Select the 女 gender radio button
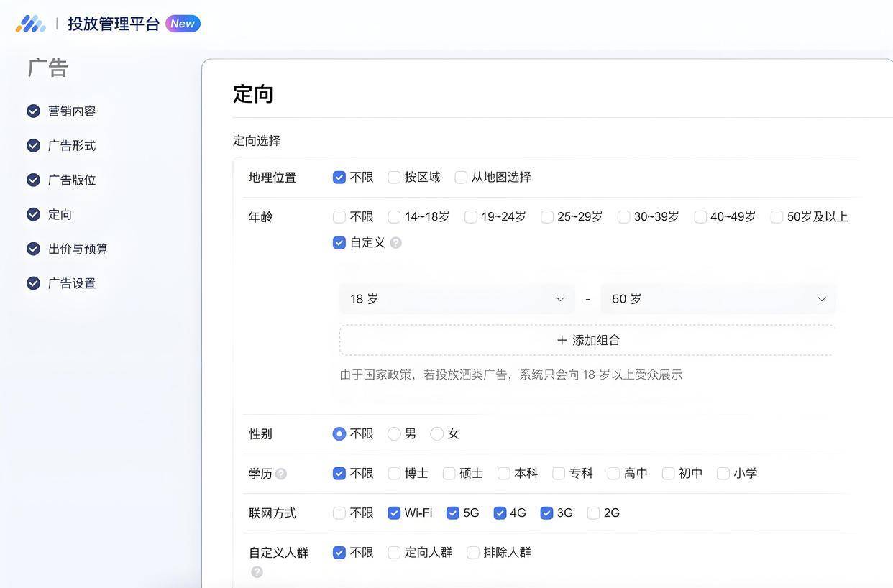This screenshot has height=588, width=893. point(437,434)
